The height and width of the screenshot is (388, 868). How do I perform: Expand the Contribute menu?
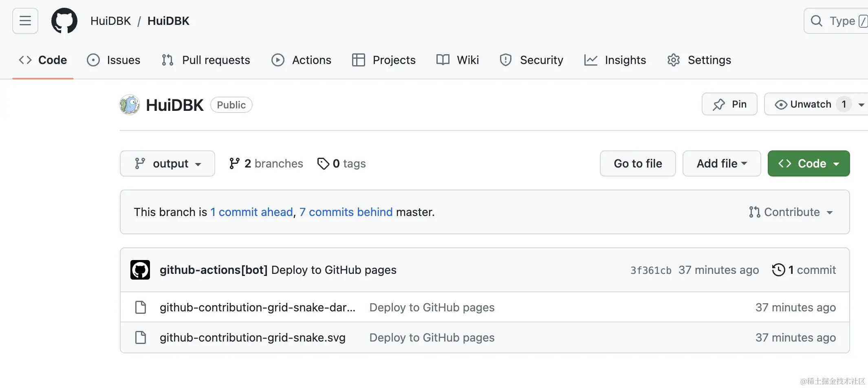[791, 212]
